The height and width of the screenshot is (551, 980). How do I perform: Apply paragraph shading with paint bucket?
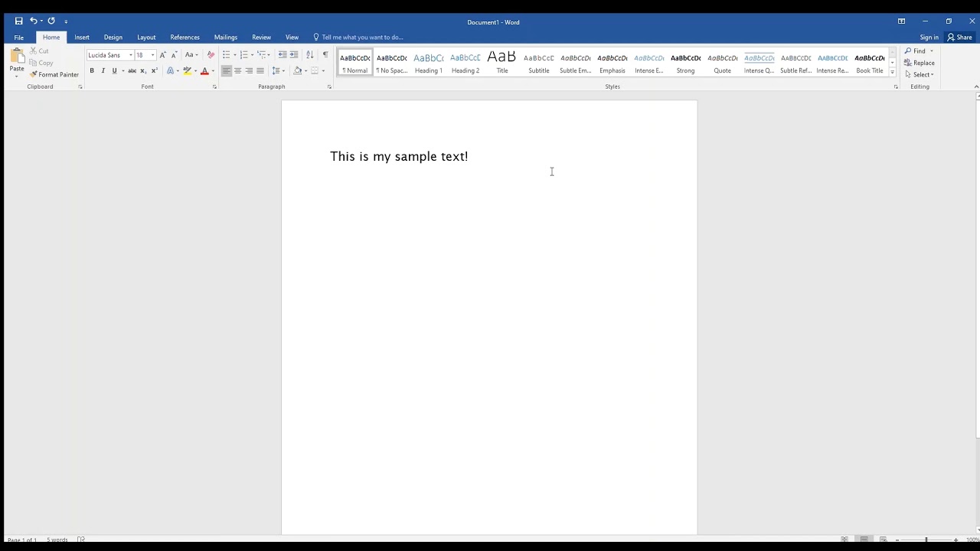click(298, 71)
